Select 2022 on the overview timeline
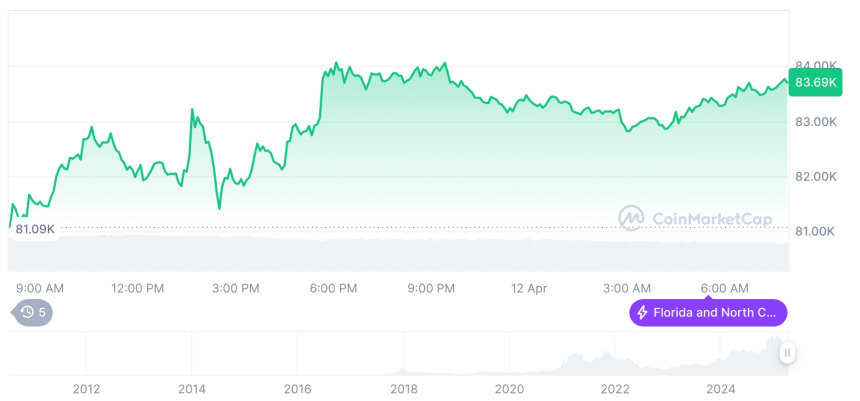860x401 pixels. (615, 389)
